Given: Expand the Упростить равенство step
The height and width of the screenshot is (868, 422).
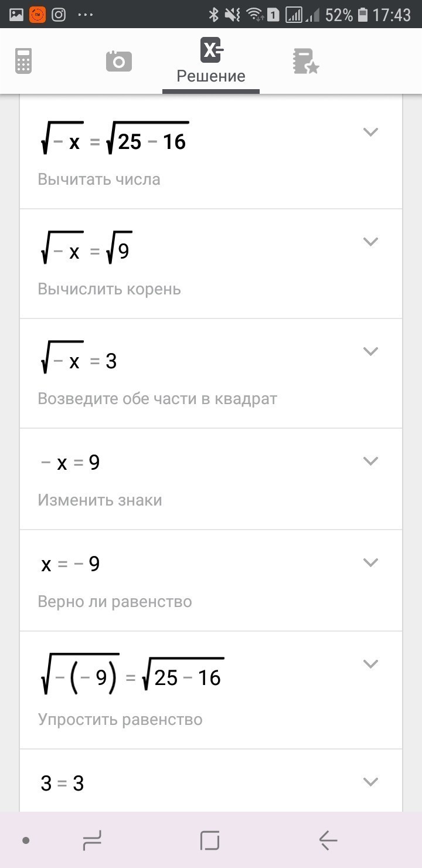Looking at the screenshot, I should (370, 664).
